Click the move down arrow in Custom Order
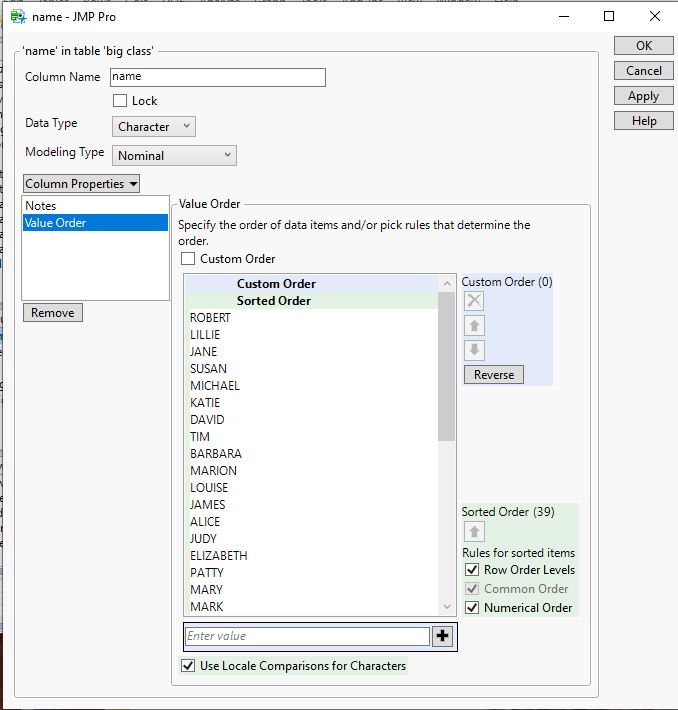 [x=474, y=350]
